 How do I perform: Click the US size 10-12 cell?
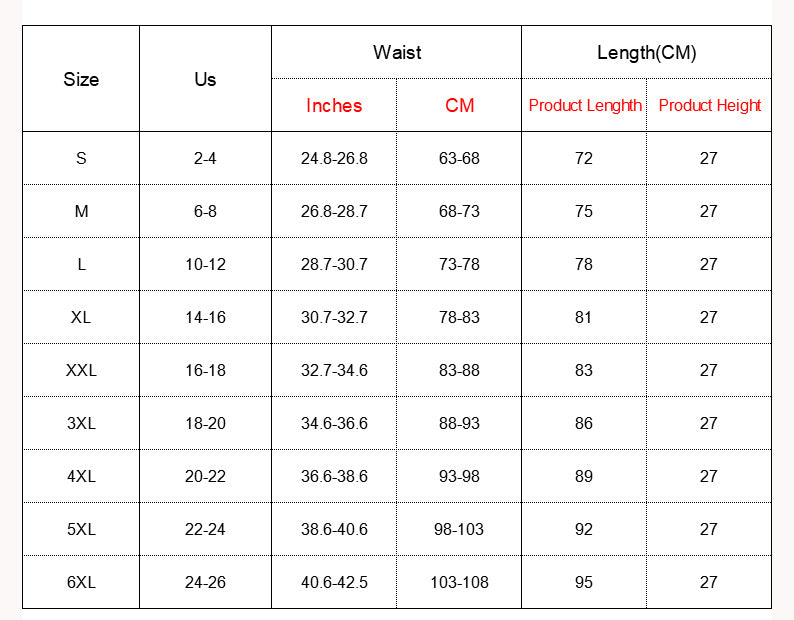205,264
